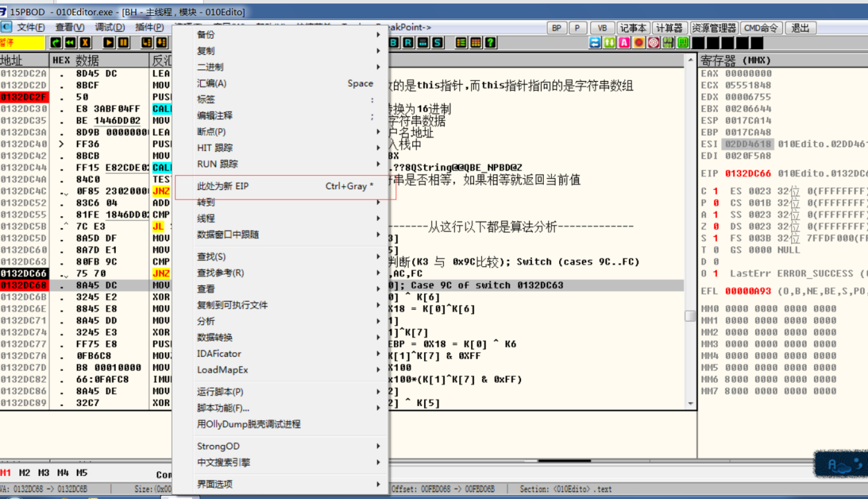The height and width of the screenshot is (499, 868).
Task: Open the 调试(D) menu in menu bar
Action: [109, 28]
